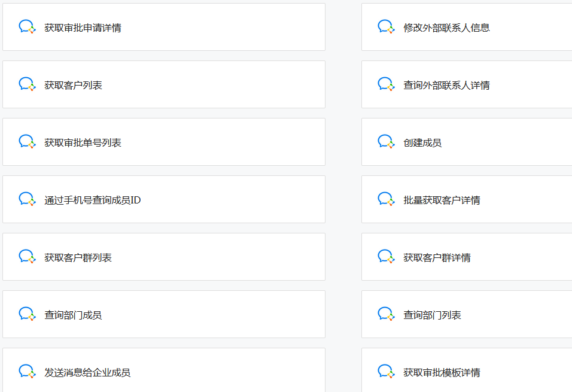Screen dimensions: 572x392
Task: Click the WeCom icon beside 获取审批单号列表
Action: tap(28, 142)
